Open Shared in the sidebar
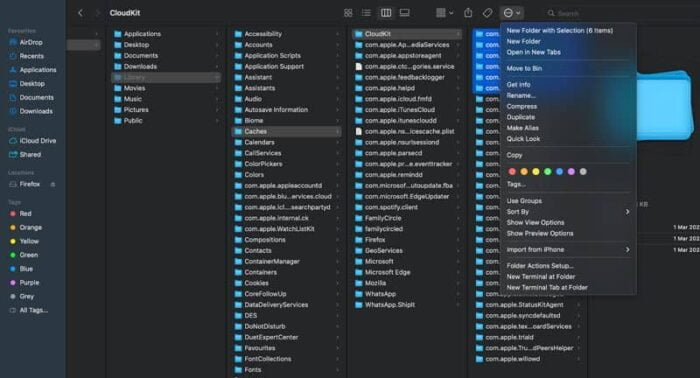 (31, 155)
